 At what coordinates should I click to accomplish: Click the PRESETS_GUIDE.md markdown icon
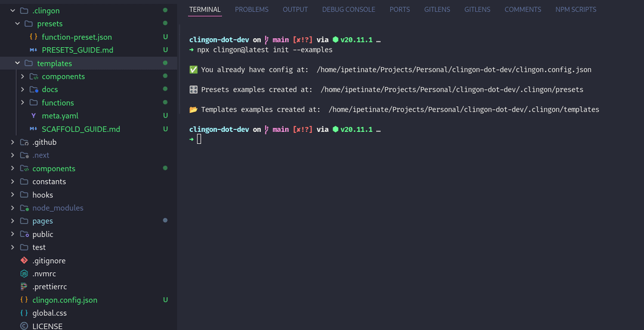click(x=33, y=50)
